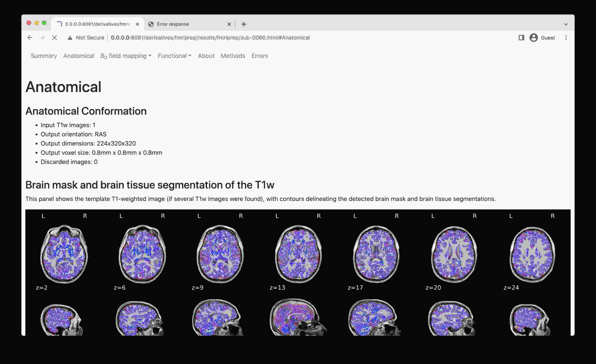Click 'Discarded images: 0' text
The image size is (596, 364).
69,162
